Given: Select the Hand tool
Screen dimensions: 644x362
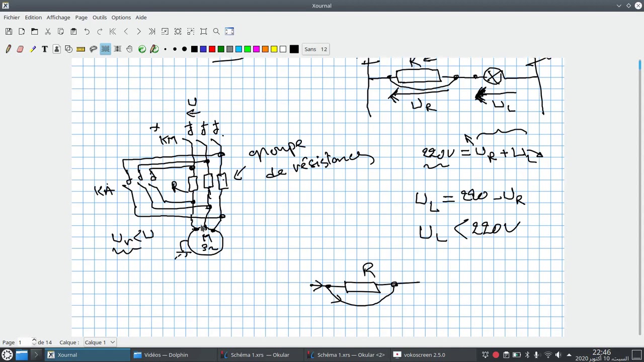Looking at the screenshot, I should point(129,49).
